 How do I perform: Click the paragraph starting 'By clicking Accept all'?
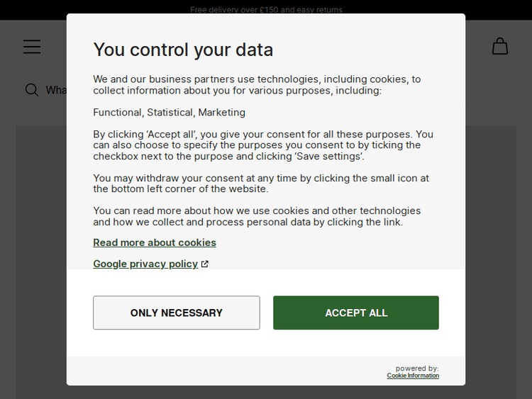point(263,145)
